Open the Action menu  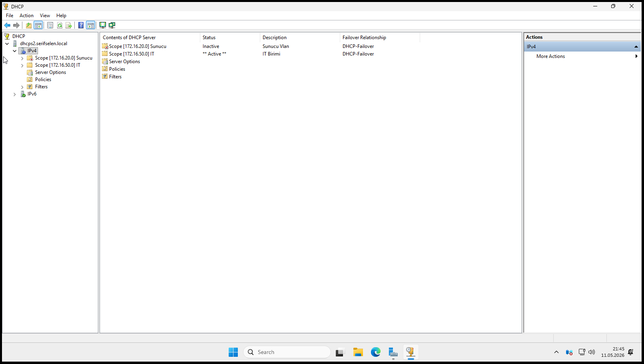[x=26, y=16]
